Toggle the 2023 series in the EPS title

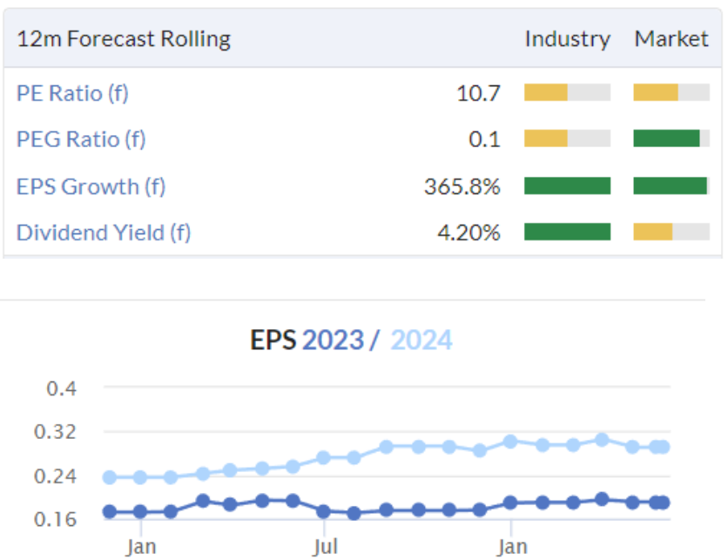click(x=333, y=340)
